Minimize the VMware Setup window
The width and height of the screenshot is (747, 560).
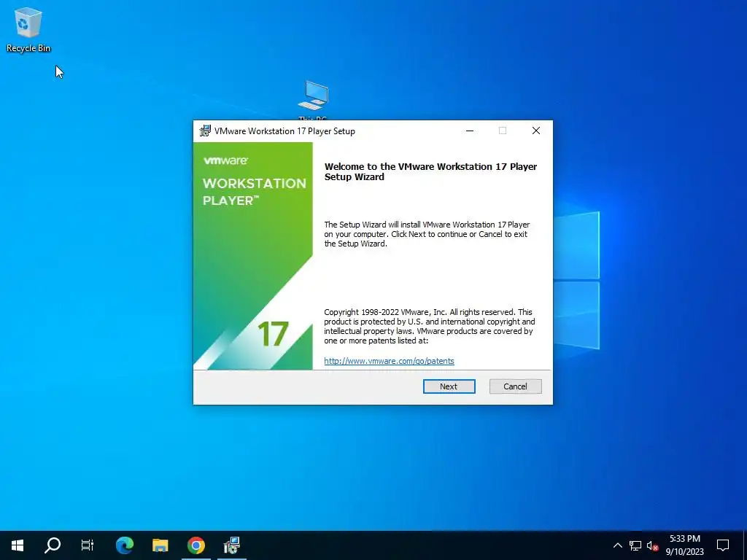470,131
